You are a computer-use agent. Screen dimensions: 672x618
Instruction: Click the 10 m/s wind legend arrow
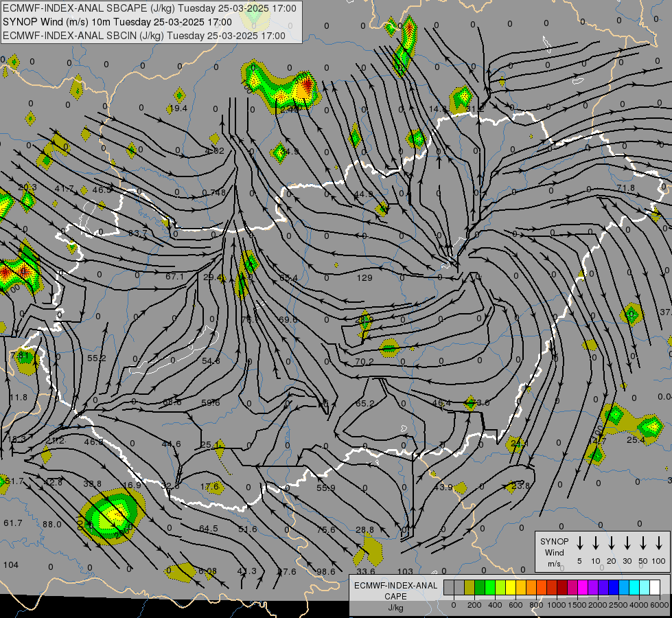596,543
